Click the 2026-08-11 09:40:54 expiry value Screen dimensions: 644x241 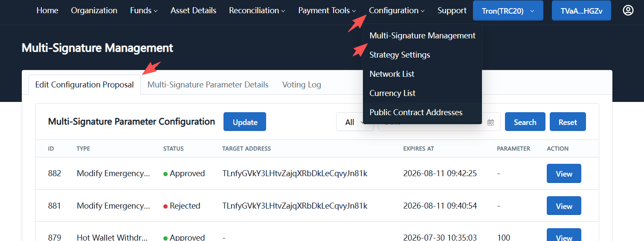click(440, 206)
